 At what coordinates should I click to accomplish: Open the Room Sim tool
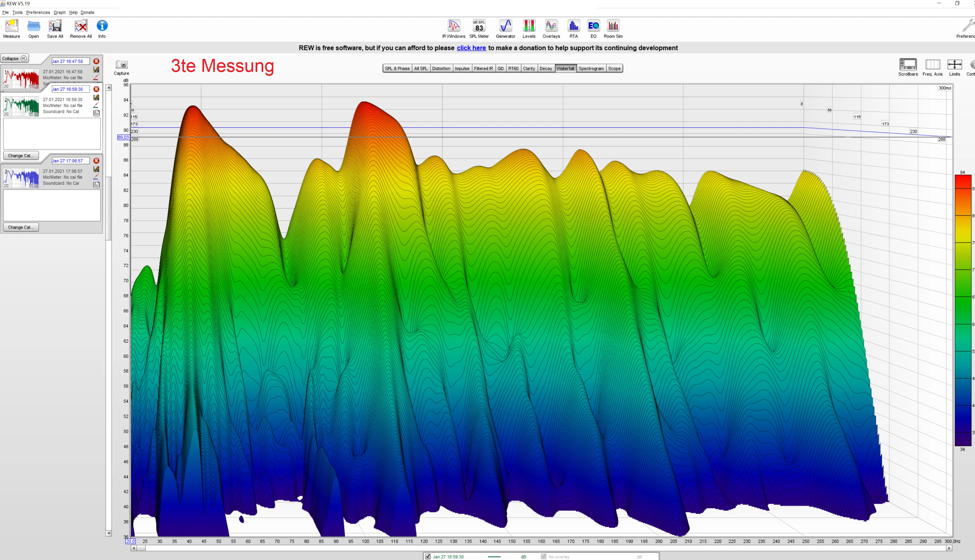(x=613, y=29)
